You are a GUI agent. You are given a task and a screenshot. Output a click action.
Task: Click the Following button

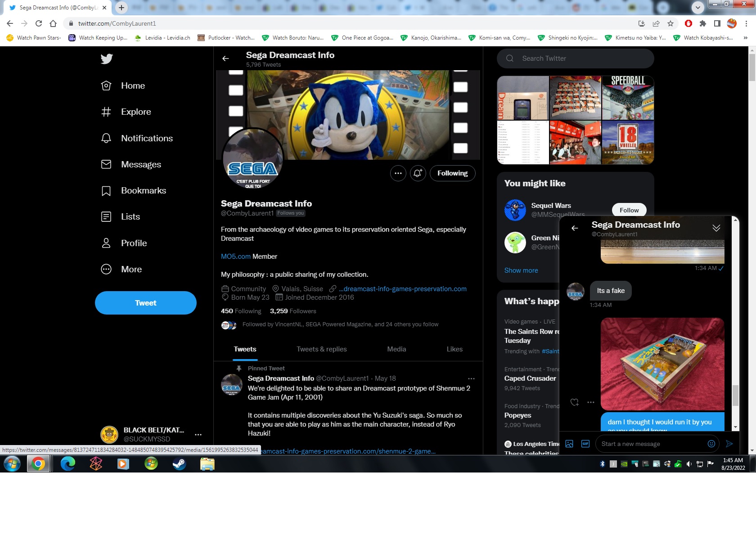click(x=453, y=173)
